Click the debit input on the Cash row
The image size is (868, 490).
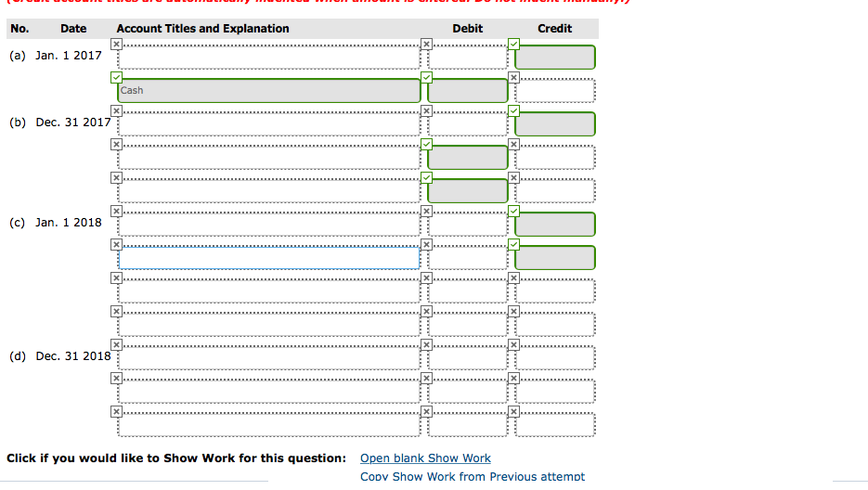click(x=468, y=91)
